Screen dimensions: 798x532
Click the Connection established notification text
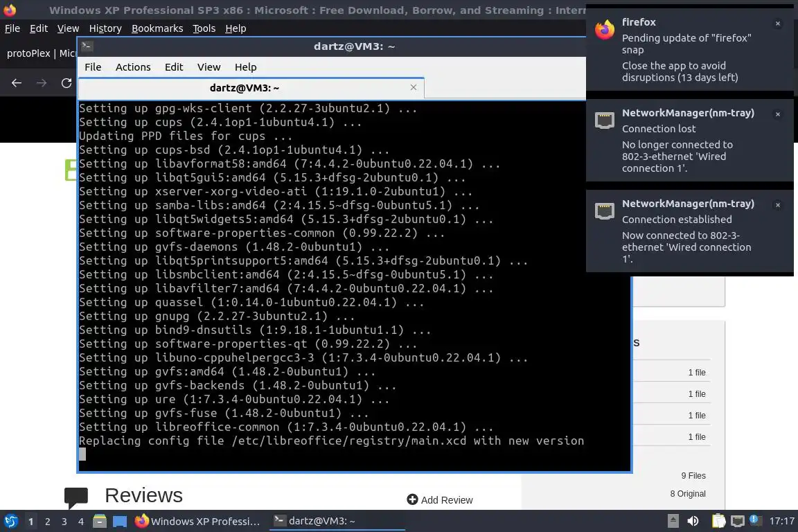(x=676, y=220)
